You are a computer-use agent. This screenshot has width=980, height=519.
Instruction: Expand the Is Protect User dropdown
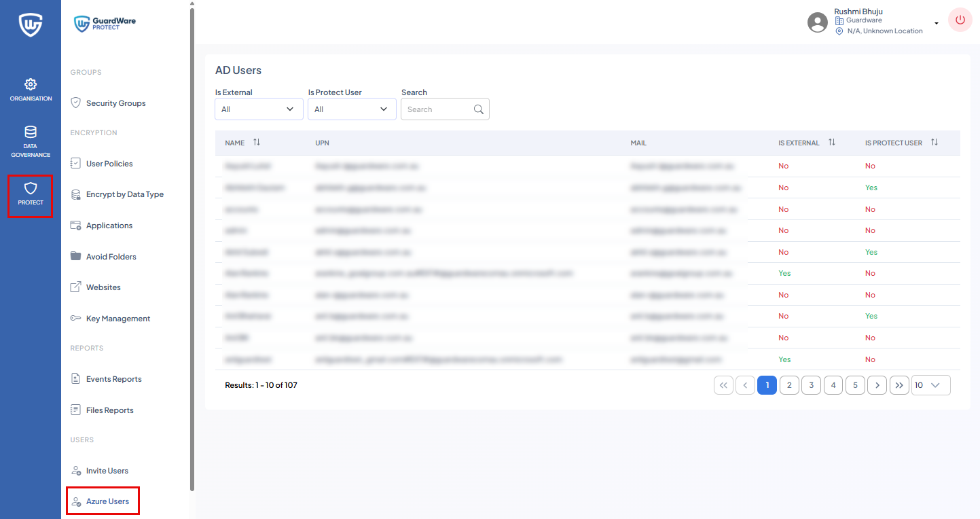(352, 109)
